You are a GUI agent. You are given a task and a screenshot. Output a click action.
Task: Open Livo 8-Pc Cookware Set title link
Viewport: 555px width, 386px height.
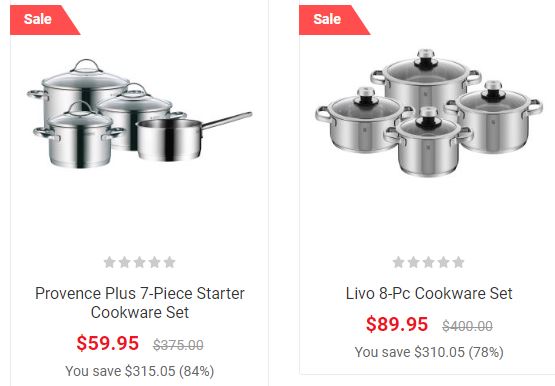pyautogui.click(x=429, y=293)
